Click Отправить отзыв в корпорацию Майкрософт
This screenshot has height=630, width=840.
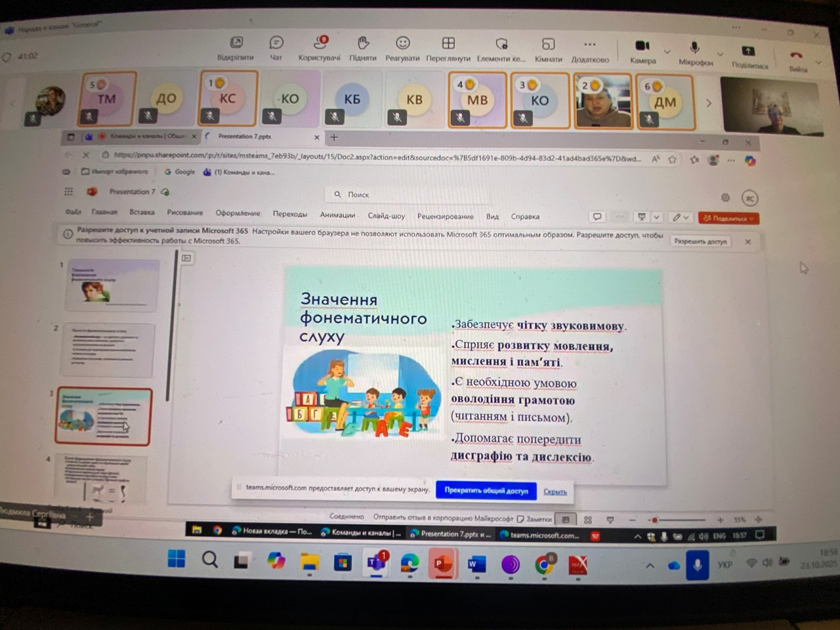(443, 518)
